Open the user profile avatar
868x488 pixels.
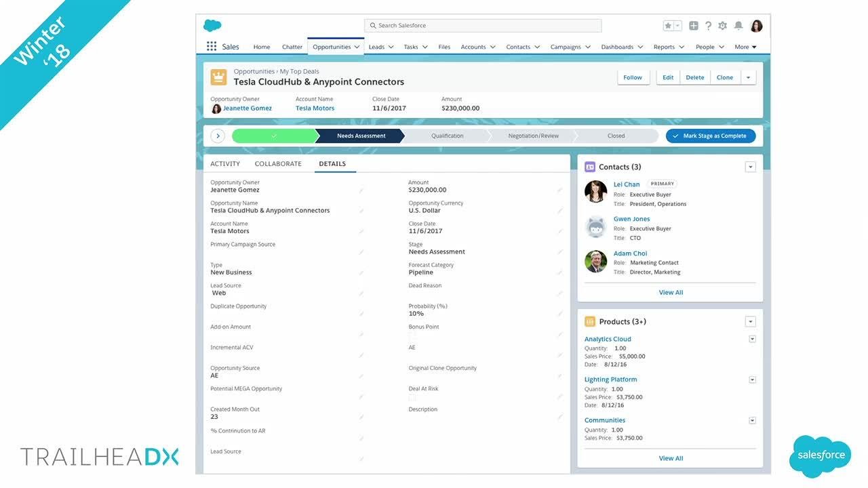click(756, 26)
